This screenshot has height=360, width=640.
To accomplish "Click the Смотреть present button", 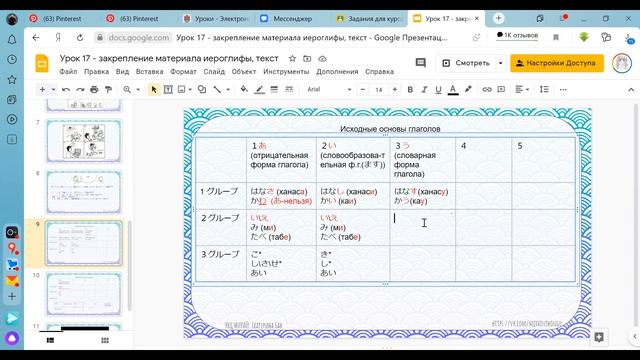I will (x=466, y=63).
